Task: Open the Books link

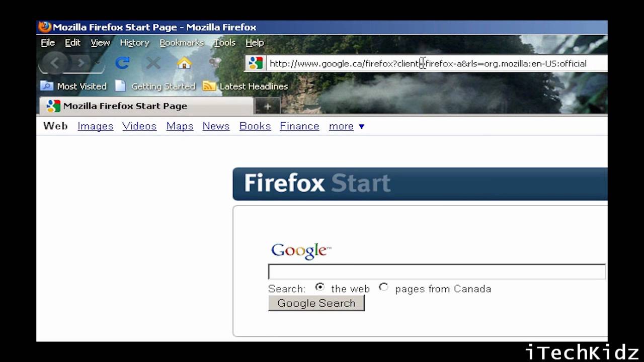Action: [255, 126]
